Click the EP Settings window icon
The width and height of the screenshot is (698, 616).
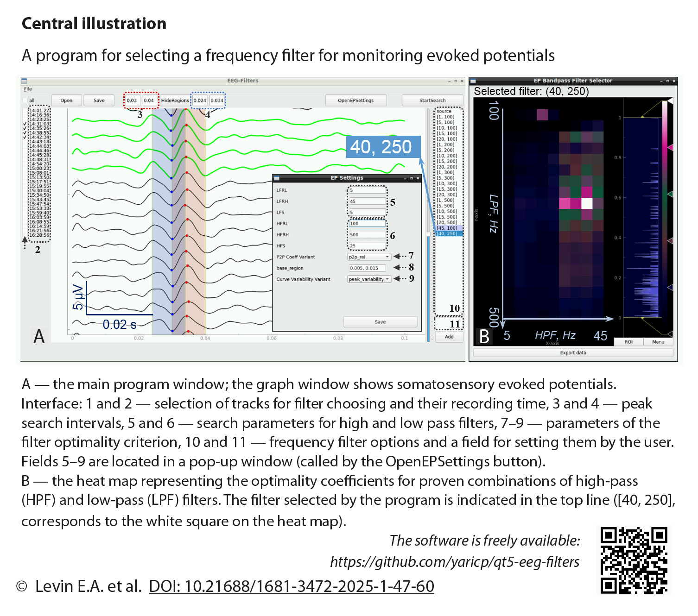(x=277, y=178)
